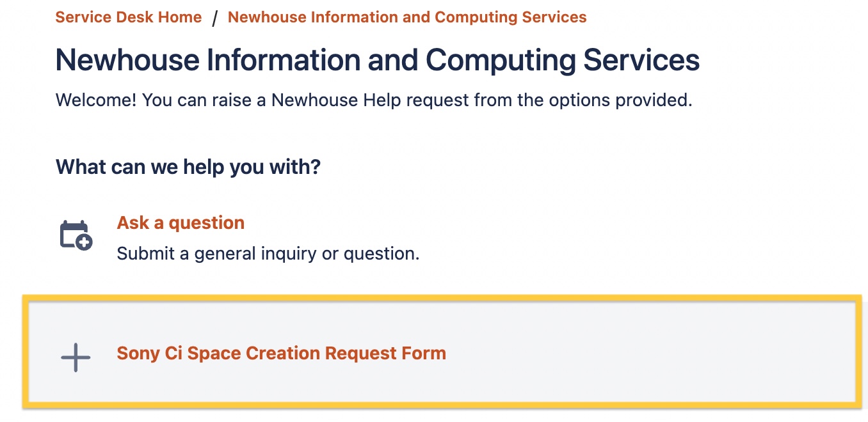Go back to Service Desk Home breadcrumb

coord(129,17)
